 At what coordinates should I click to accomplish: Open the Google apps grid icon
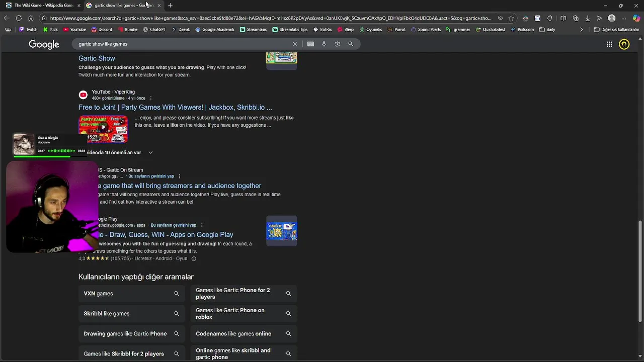point(609,44)
